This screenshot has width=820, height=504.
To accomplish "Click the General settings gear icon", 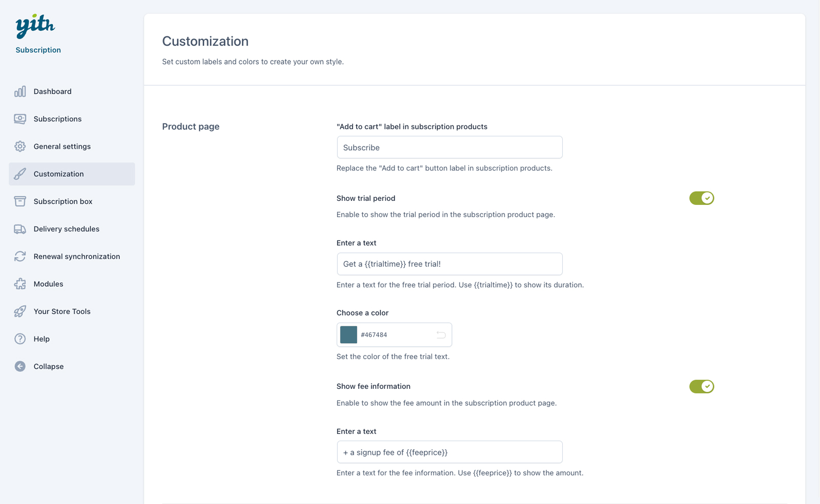I will point(20,146).
